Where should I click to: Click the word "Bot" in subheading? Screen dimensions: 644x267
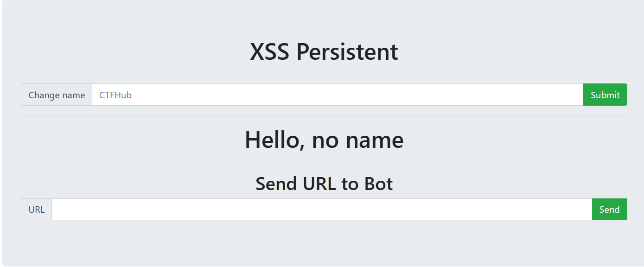[x=378, y=184]
